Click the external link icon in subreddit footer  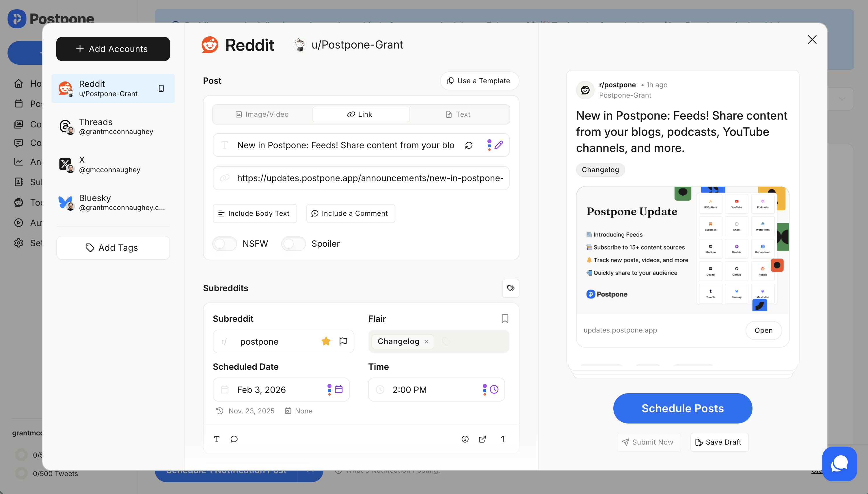(x=482, y=439)
